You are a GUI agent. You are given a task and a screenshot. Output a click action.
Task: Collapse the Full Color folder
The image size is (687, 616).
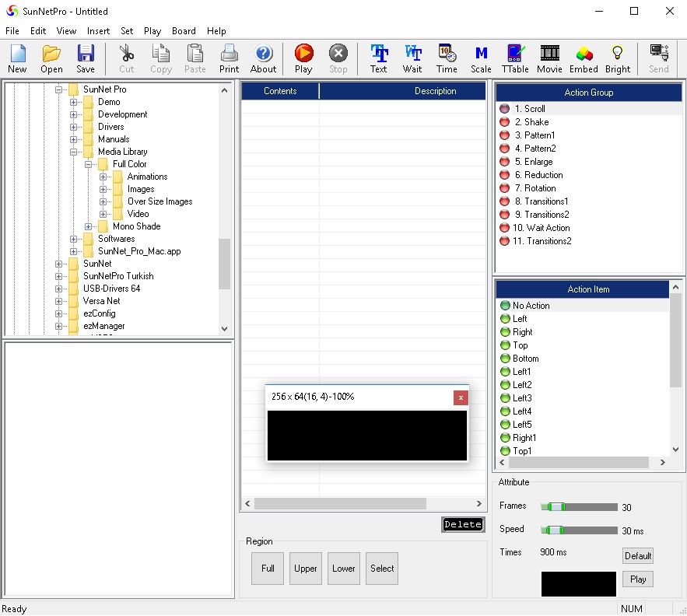[x=88, y=164]
